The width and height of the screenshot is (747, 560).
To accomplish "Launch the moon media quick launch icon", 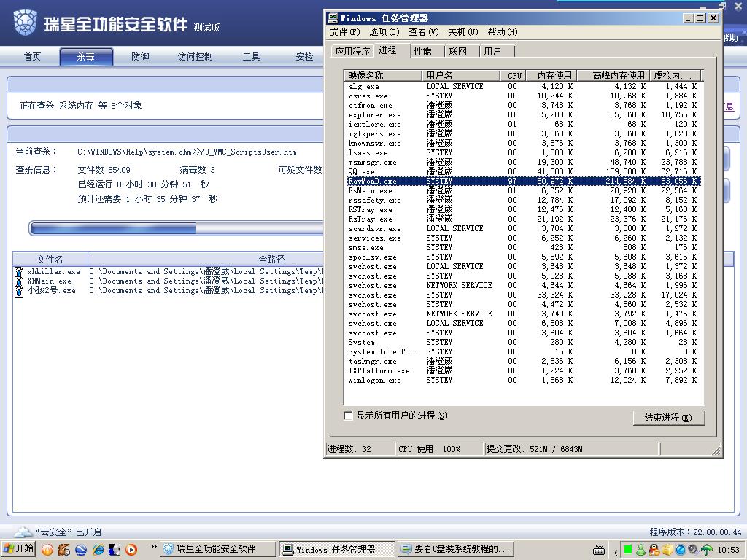I will (115, 550).
